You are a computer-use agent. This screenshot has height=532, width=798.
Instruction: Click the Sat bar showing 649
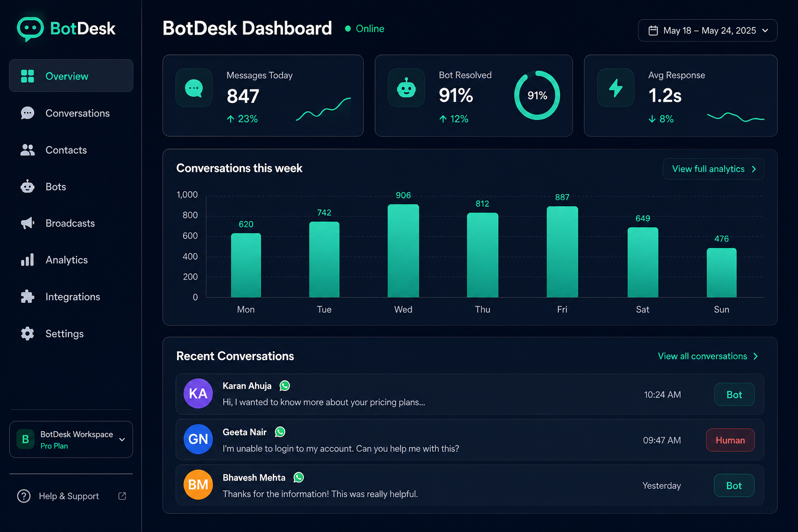pos(643,262)
